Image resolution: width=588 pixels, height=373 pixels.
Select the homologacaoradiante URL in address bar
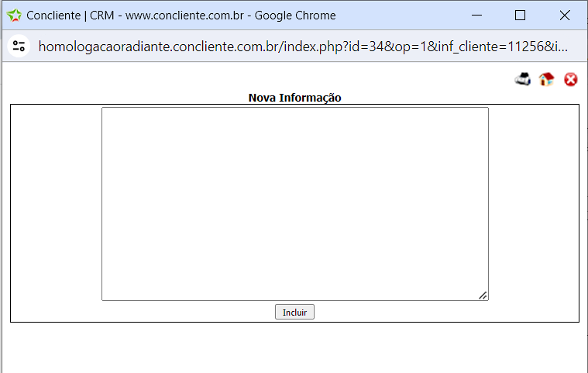302,46
